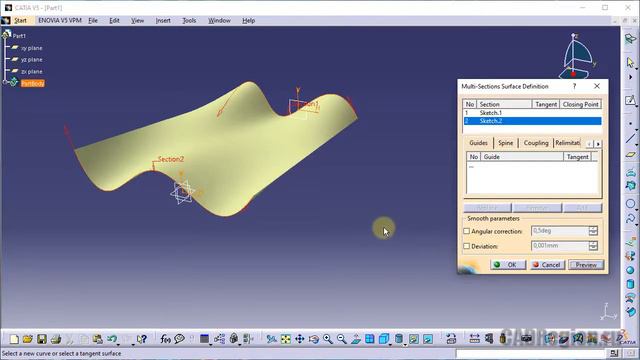
Task: Select the arrow Select tool in right toolbar
Action: pyautogui.click(x=630, y=62)
